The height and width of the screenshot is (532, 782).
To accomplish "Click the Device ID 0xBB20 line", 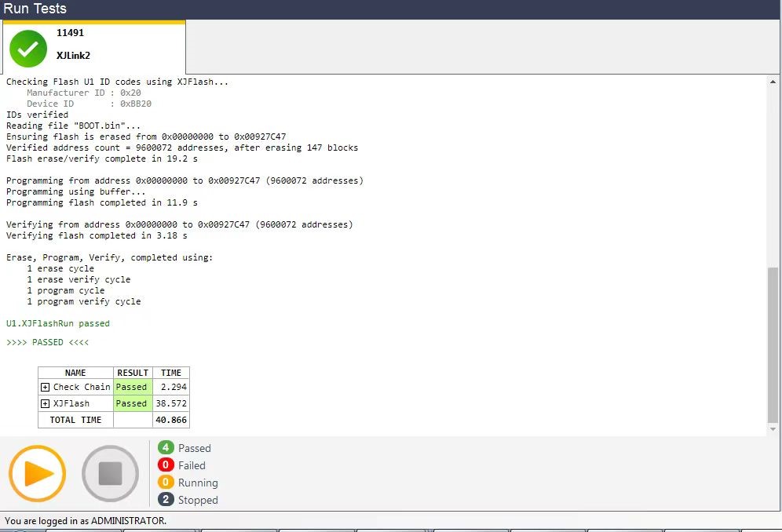I will (89, 104).
